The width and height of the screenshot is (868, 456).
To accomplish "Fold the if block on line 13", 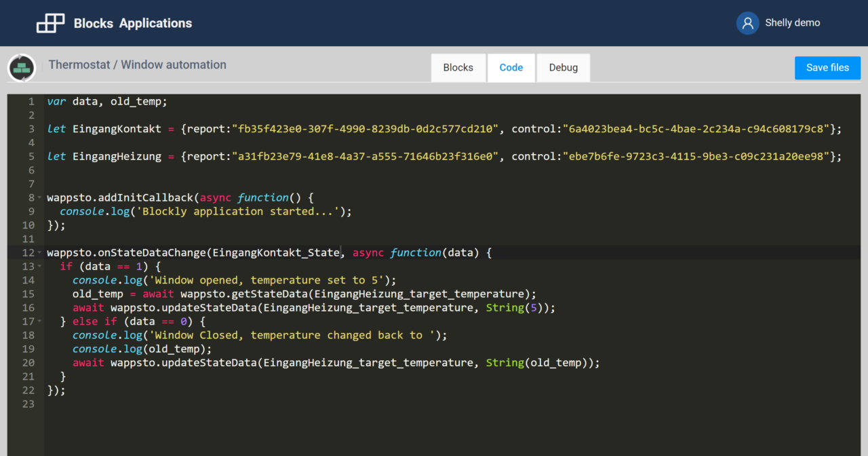I will 39,267.
